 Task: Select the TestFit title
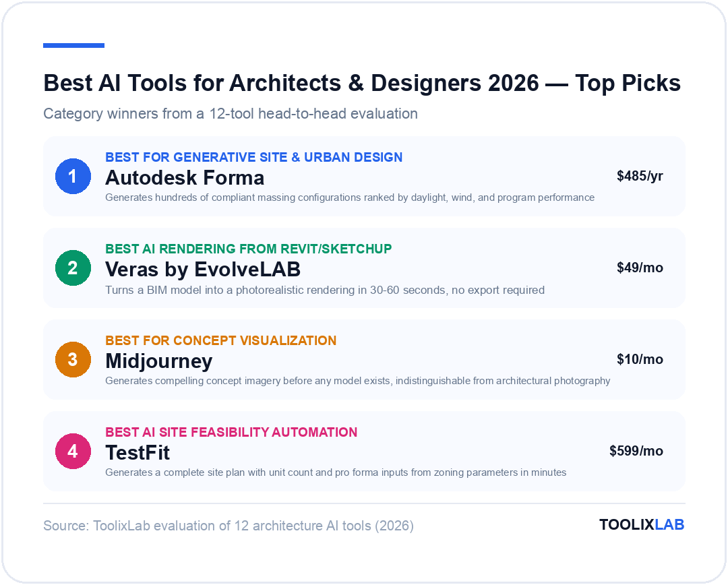[x=138, y=453]
